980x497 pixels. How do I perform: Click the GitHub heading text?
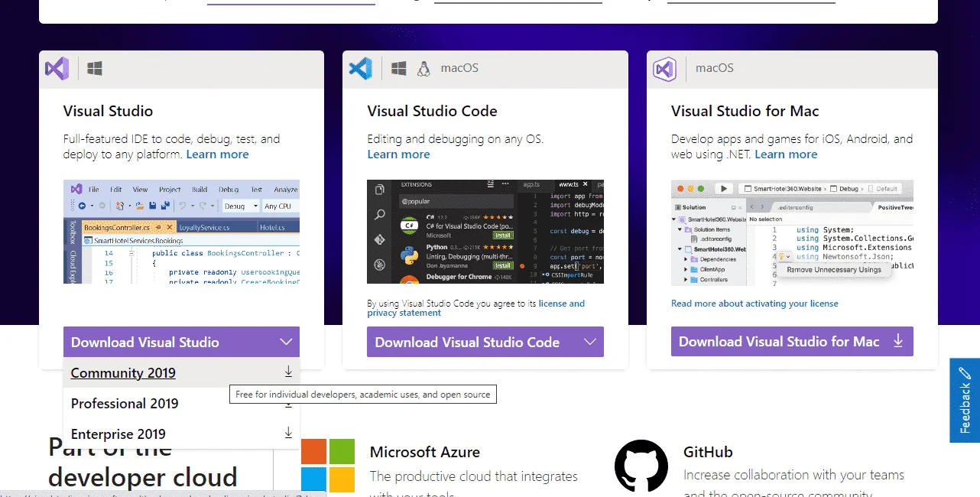[708, 452]
